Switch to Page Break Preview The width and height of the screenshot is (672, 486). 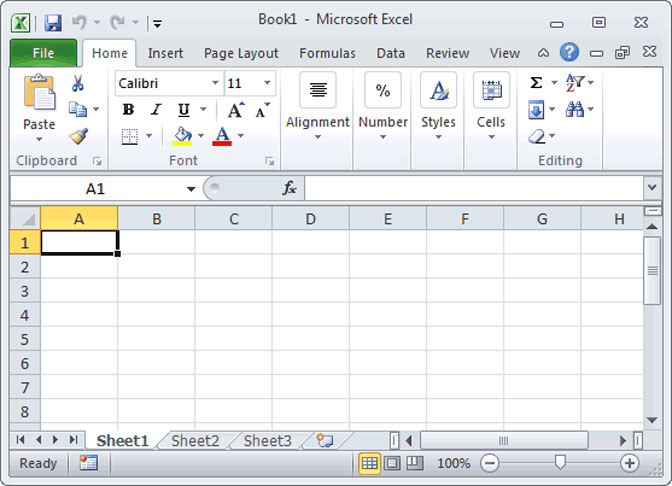pos(414,463)
